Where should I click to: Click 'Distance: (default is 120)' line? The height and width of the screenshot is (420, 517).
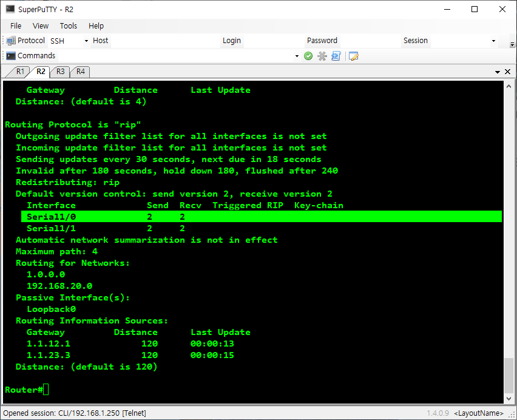click(86, 367)
